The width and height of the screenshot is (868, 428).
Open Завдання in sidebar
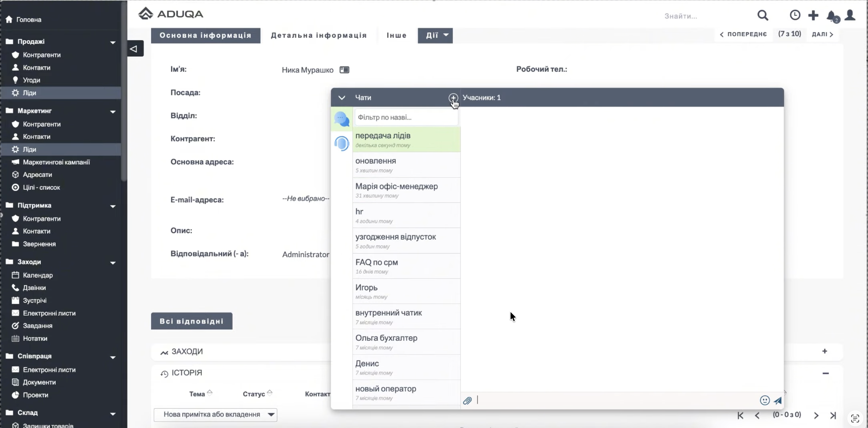[x=37, y=326]
